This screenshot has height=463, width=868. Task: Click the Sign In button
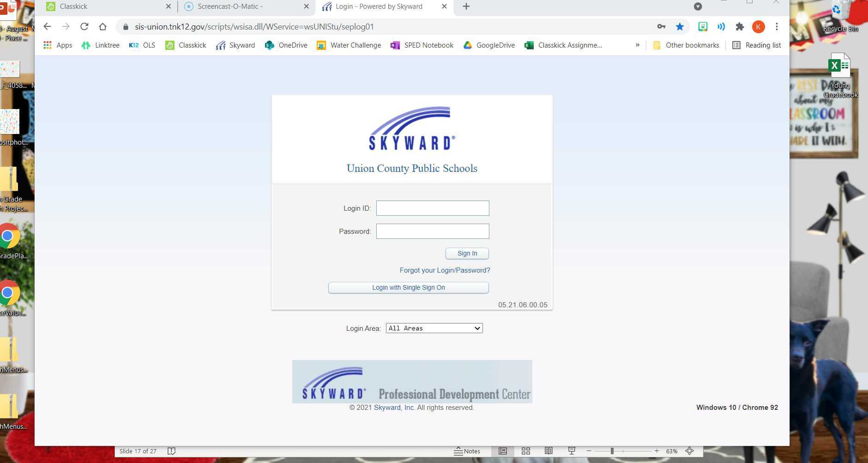pyautogui.click(x=467, y=253)
